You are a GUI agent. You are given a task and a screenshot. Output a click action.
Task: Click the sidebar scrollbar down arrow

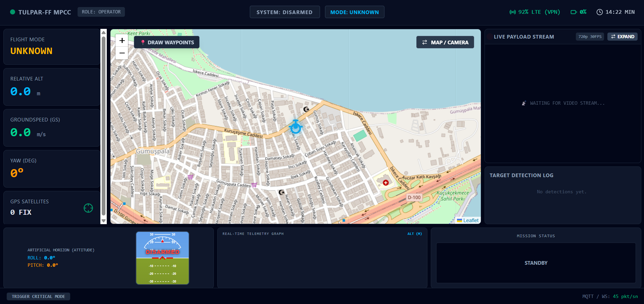103,220
